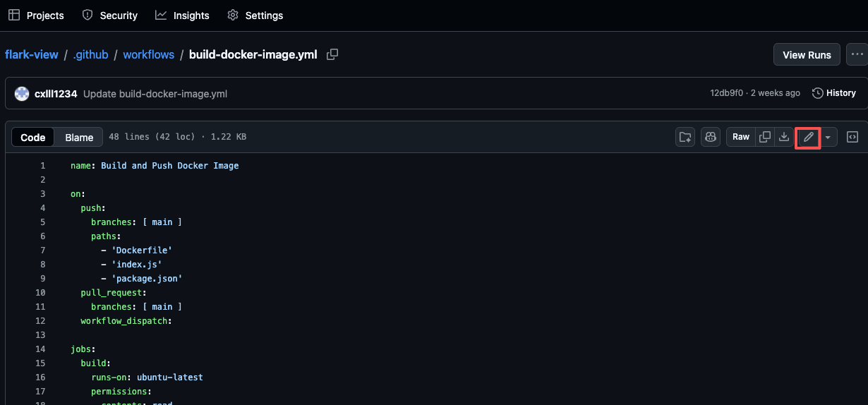Open the file History link

tap(834, 93)
